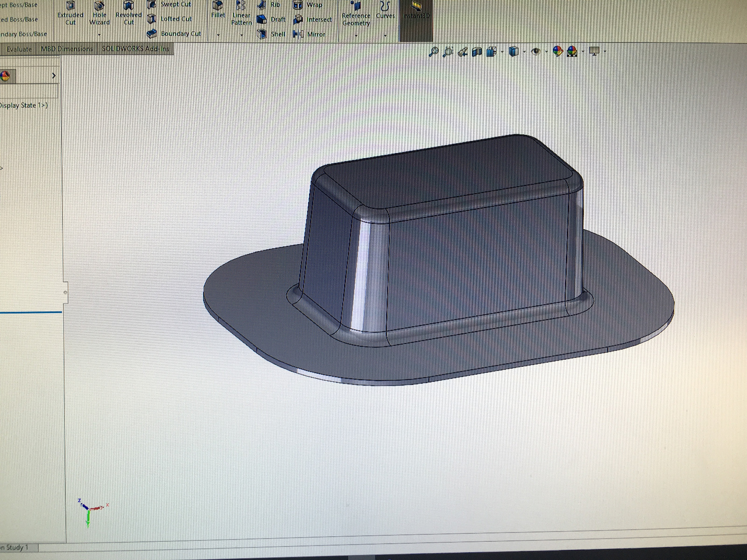747x560 pixels.
Task: Toggle Hide/Show Items eye icon
Action: point(536,51)
